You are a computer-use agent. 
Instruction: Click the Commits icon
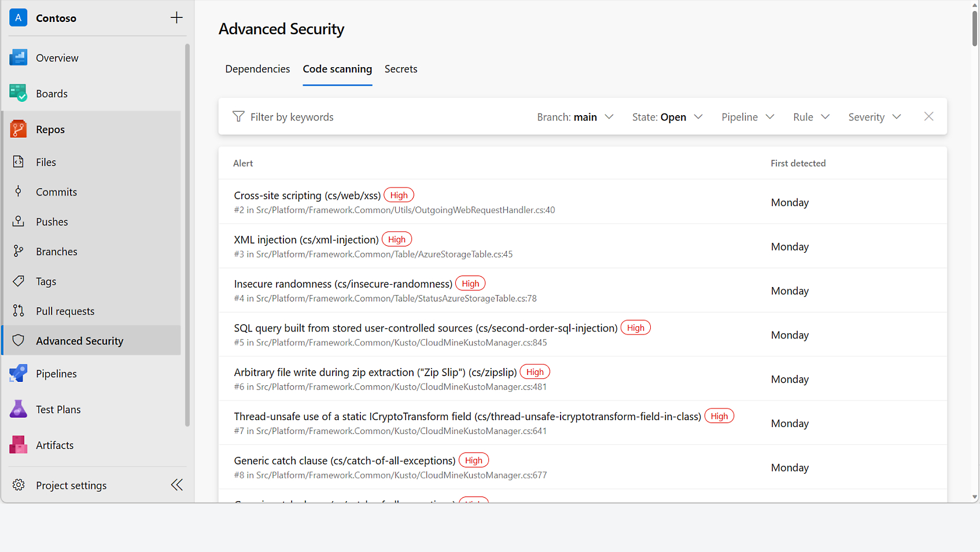tap(18, 192)
